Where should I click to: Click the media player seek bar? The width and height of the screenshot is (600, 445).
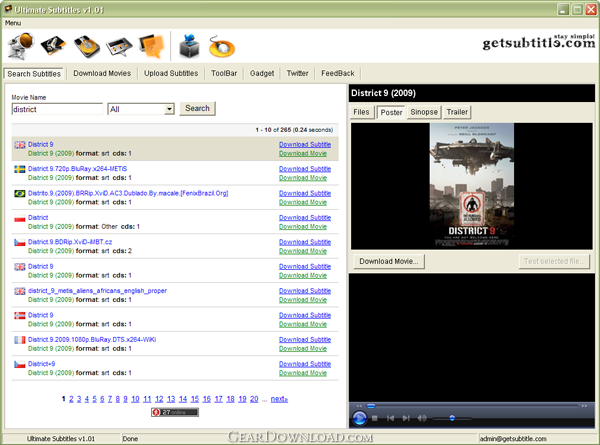pyautogui.click(x=471, y=406)
